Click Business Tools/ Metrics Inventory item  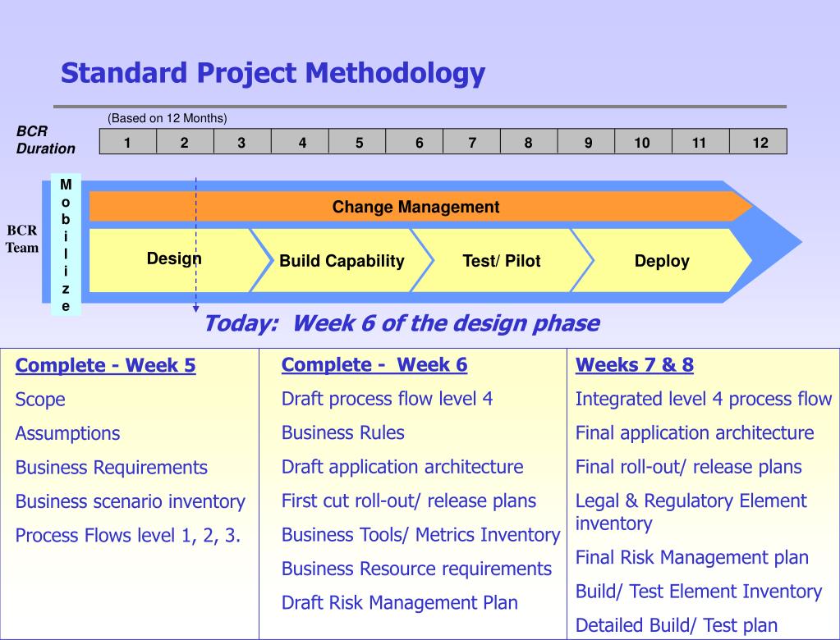pos(420,535)
